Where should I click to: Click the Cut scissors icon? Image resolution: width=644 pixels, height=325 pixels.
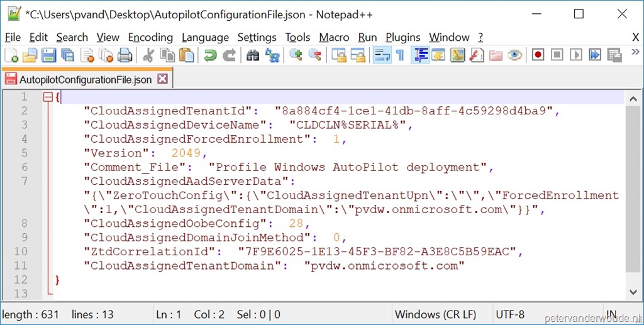pyautogui.click(x=148, y=55)
